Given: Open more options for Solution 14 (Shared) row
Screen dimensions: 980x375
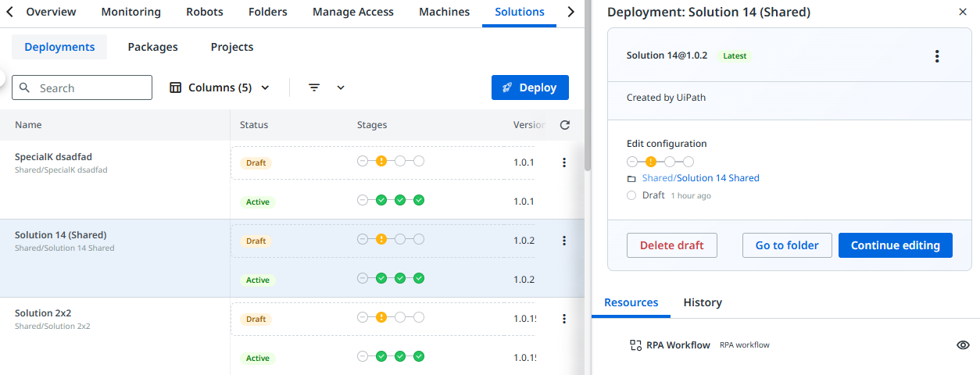Looking at the screenshot, I should point(564,241).
